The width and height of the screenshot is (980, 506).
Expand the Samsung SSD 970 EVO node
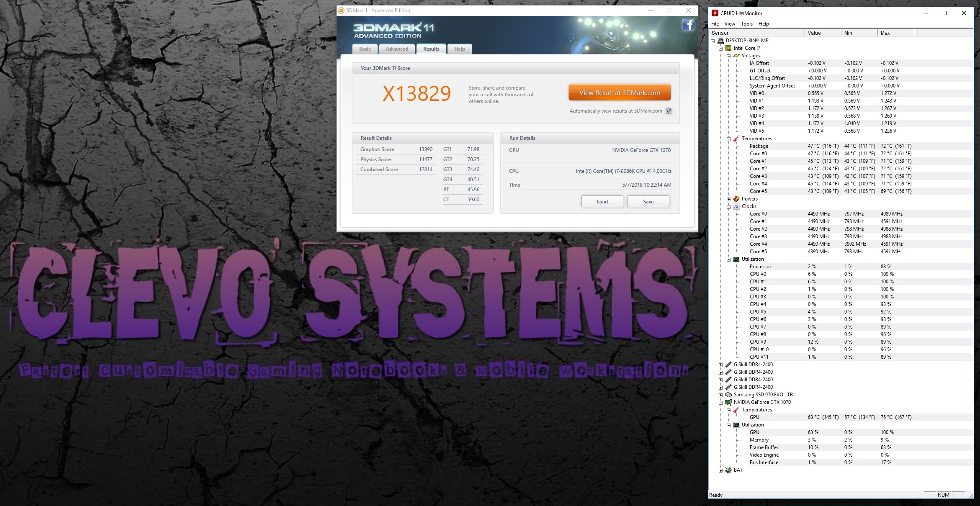point(721,395)
